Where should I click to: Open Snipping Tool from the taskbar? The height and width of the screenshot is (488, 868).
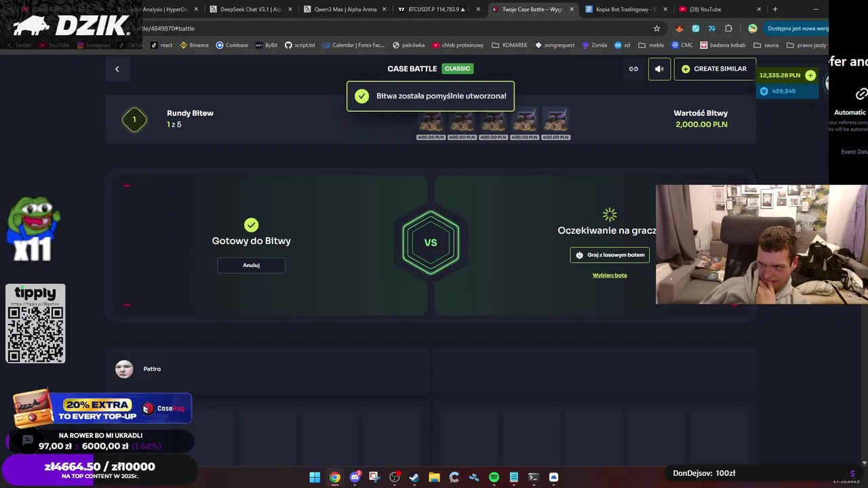374,477
